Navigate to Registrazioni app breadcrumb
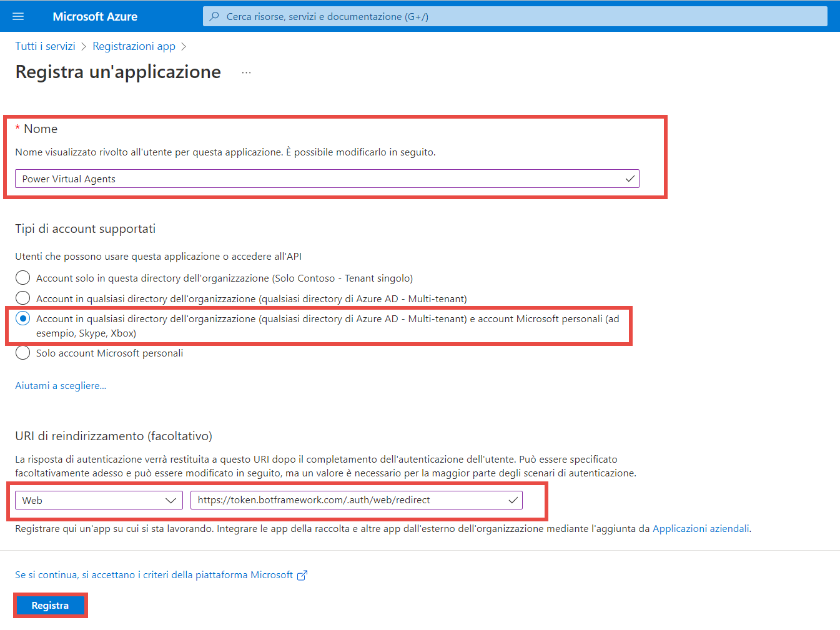The image size is (840, 630). 134,46
